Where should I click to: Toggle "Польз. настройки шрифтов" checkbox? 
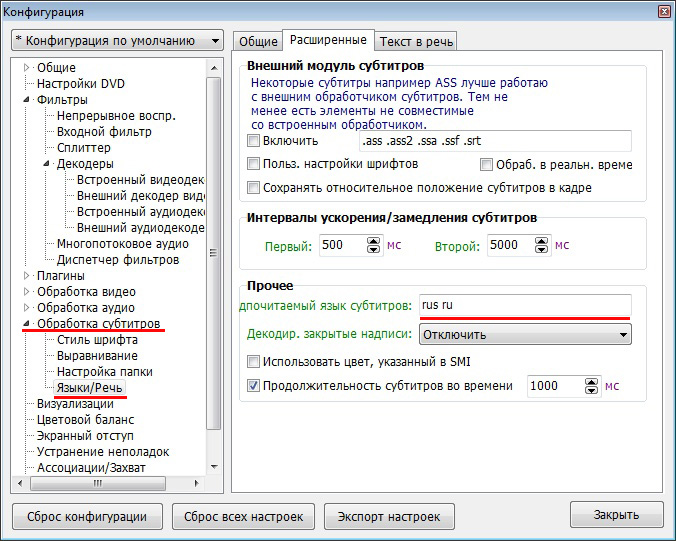(254, 164)
